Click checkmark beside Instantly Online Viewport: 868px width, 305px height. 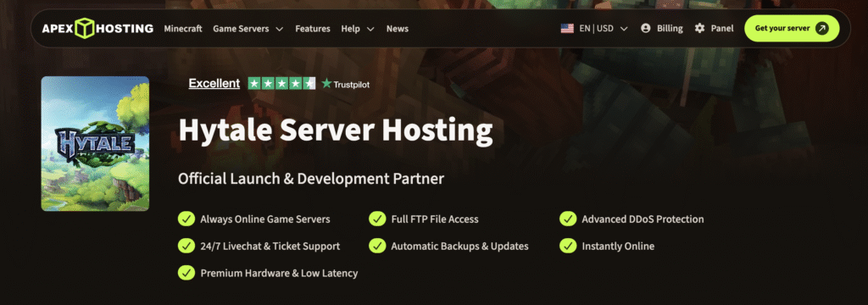click(568, 246)
